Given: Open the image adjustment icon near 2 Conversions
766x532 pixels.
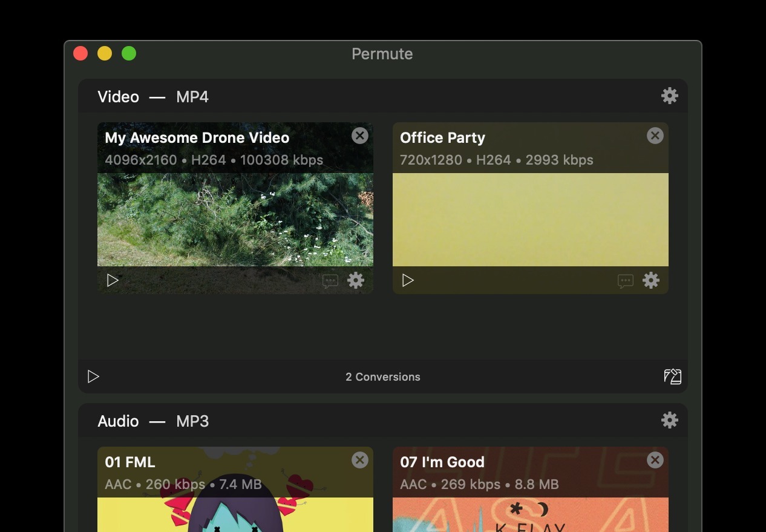Looking at the screenshot, I should pos(673,376).
